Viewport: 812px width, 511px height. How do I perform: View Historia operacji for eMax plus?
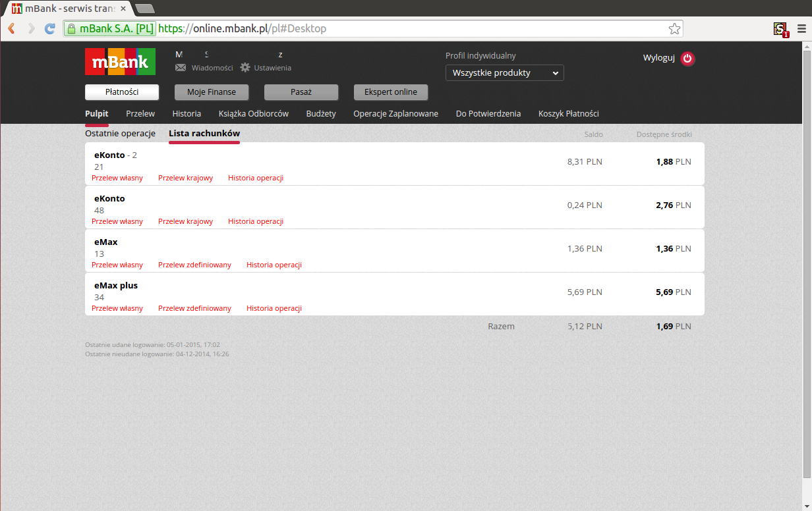(x=274, y=308)
